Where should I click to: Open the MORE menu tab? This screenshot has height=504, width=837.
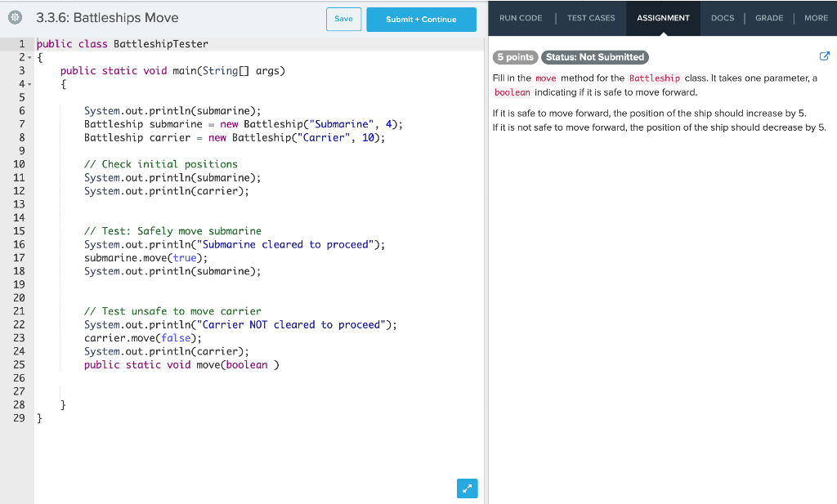click(x=817, y=18)
